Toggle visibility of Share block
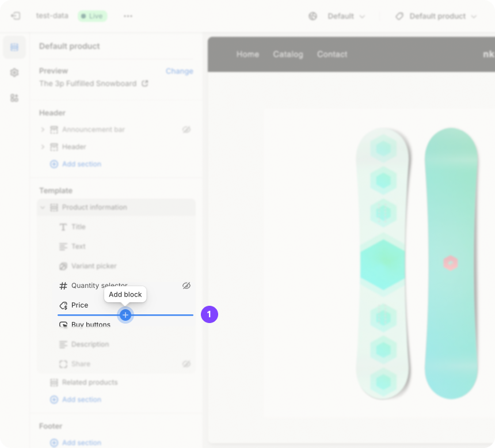 [x=186, y=364]
